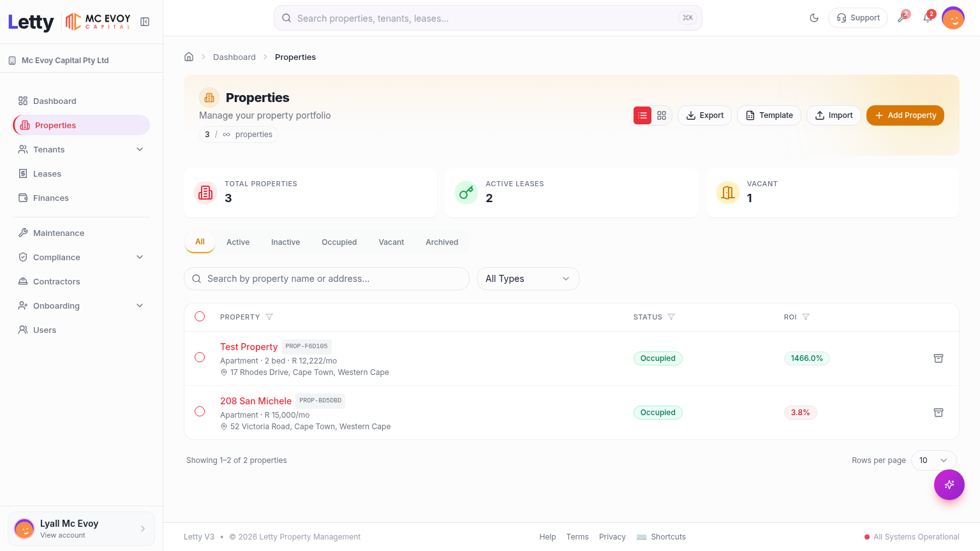
Task: Click the property name search box
Action: 327,279
